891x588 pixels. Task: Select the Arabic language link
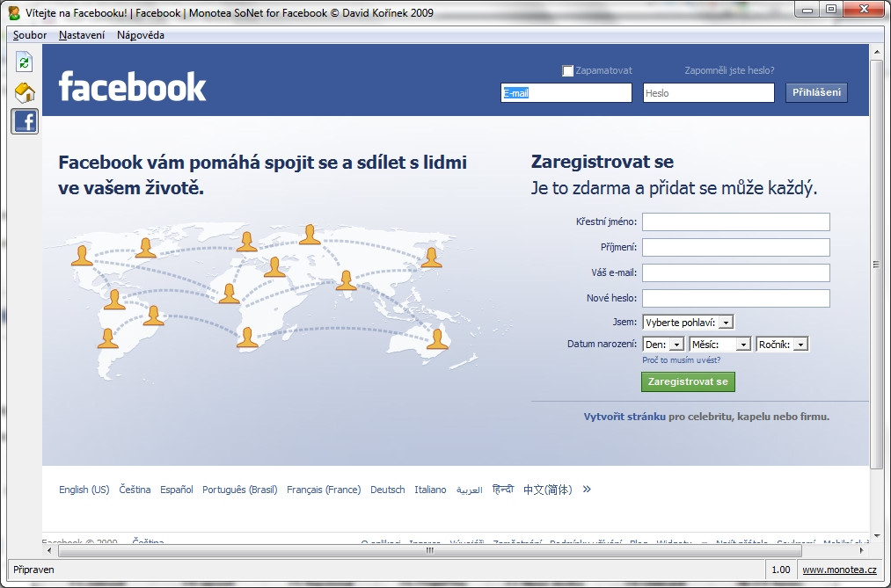click(x=470, y=490)
